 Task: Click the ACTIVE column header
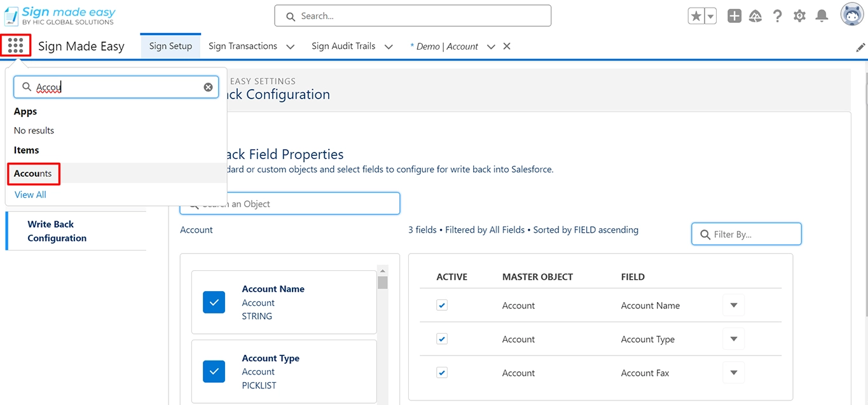click(451, 277)
